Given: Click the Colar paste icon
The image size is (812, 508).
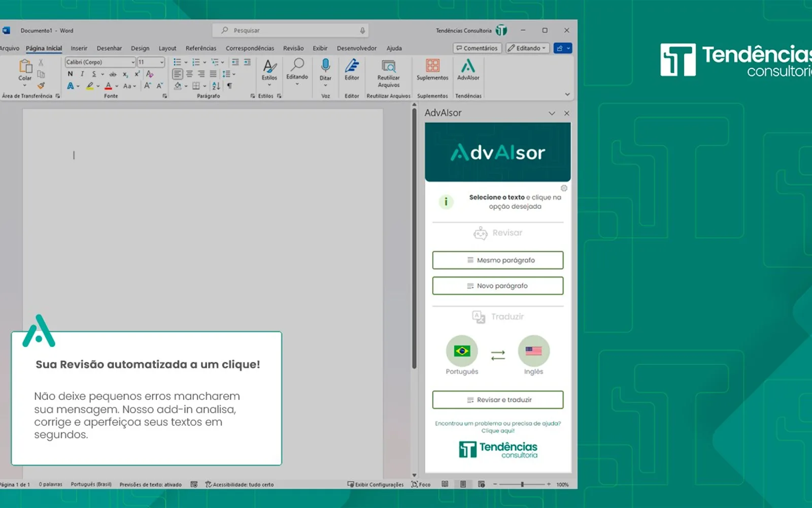Looking at the screenshot, I should click(25, 67).
